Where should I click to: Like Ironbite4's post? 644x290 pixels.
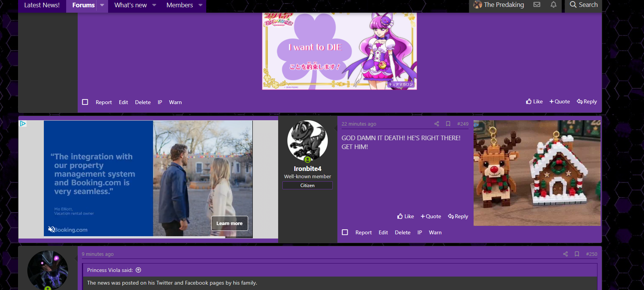click(405, 216)
